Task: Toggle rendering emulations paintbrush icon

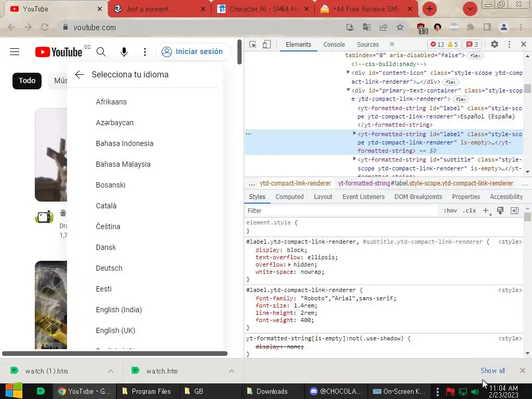Action: 500,211
